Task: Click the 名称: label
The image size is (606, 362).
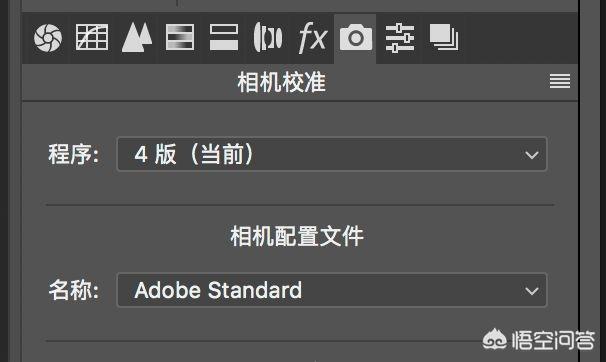Action: click(x=73, y=290)
